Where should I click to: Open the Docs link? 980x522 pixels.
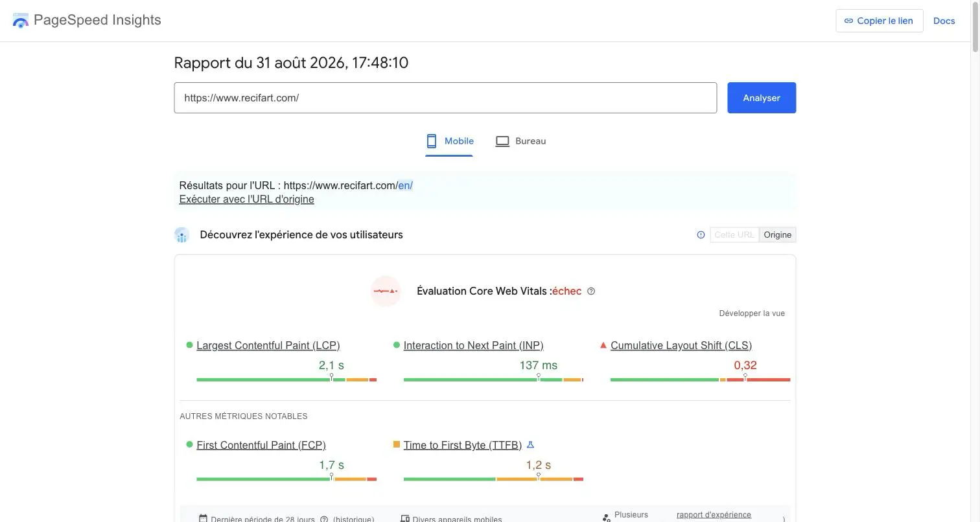coord(944,21)
